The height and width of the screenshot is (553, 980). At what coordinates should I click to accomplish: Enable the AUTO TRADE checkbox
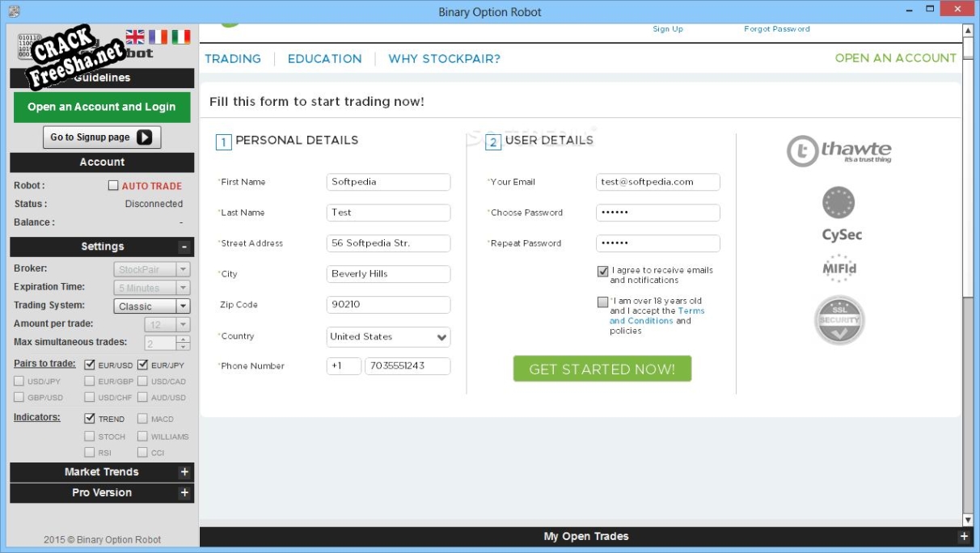(113, 186)
